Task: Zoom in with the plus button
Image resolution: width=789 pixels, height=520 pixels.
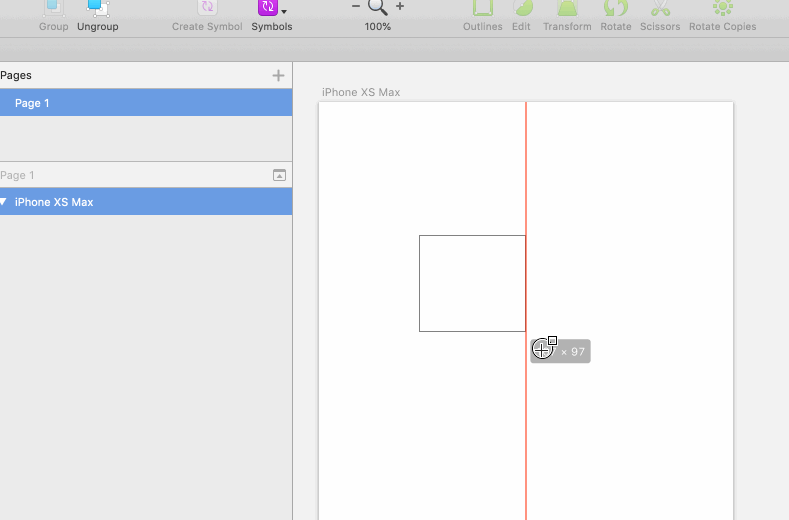Action: (x=400, y=7)
